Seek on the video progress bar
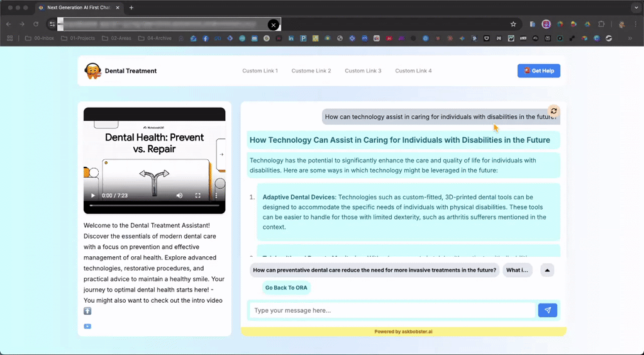This screenshot has height=355, width=644. pos(155,205)
